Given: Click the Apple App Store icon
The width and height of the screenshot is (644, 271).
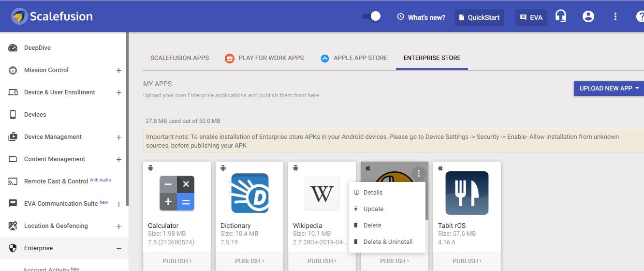Looking at the screenshot, I should tap(324, 59).
